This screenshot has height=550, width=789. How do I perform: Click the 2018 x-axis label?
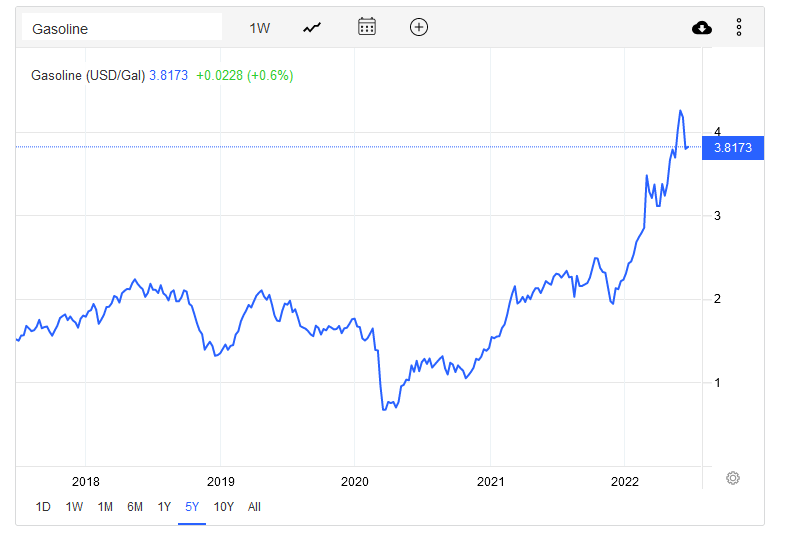[x=86, y=482]
